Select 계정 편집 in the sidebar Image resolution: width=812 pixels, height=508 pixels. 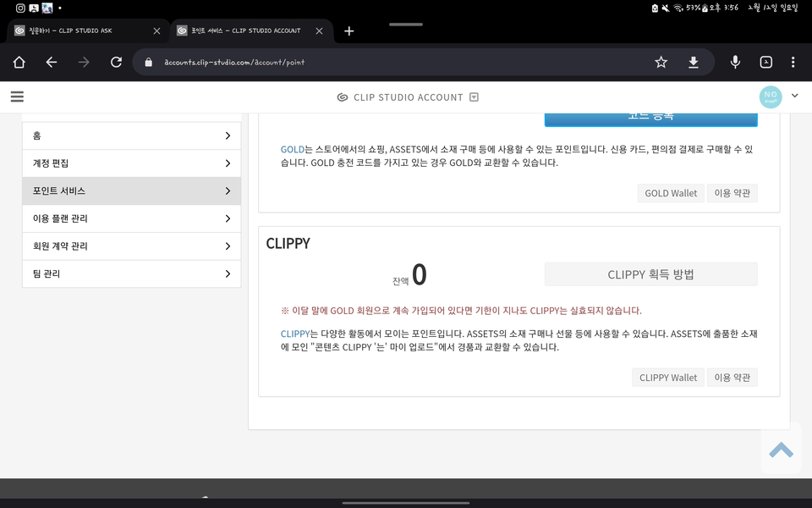click(x=131, y=163)
